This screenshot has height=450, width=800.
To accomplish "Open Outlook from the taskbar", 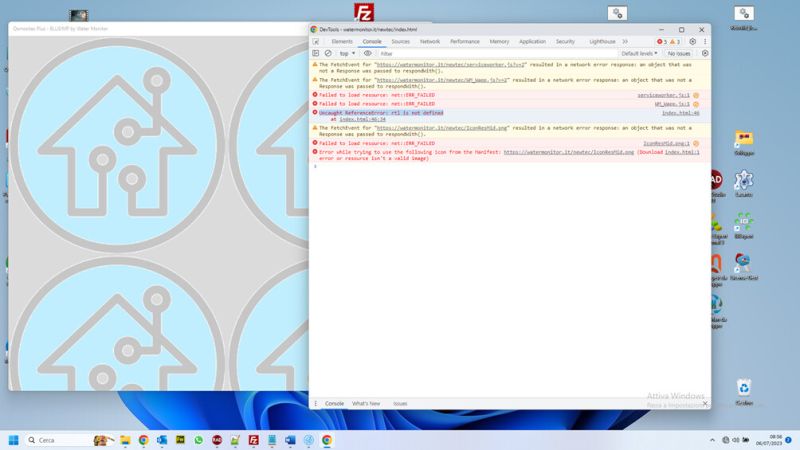I will [162, 440].
